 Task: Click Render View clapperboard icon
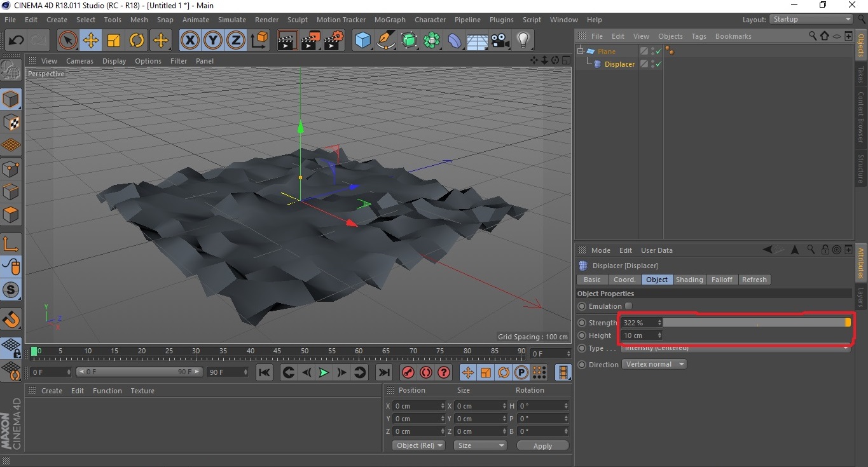click(287, 41)
